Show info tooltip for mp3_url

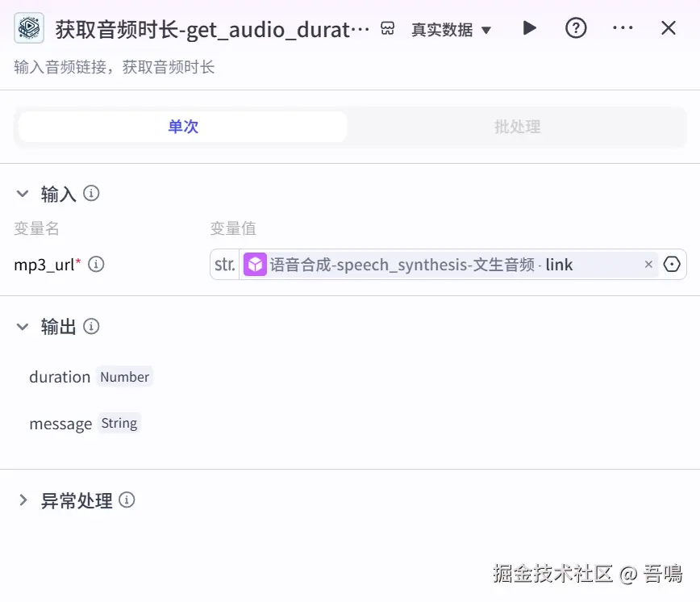click(96, 265)
